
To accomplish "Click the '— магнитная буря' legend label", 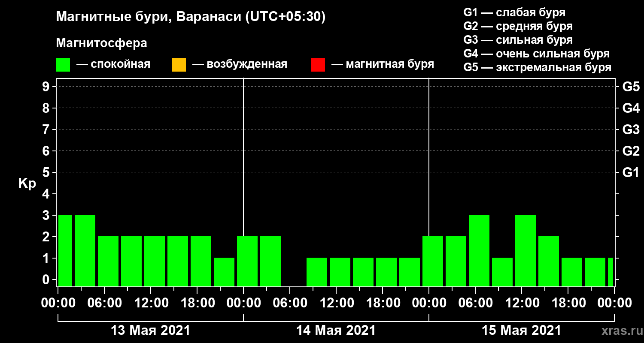I will 383,64.
